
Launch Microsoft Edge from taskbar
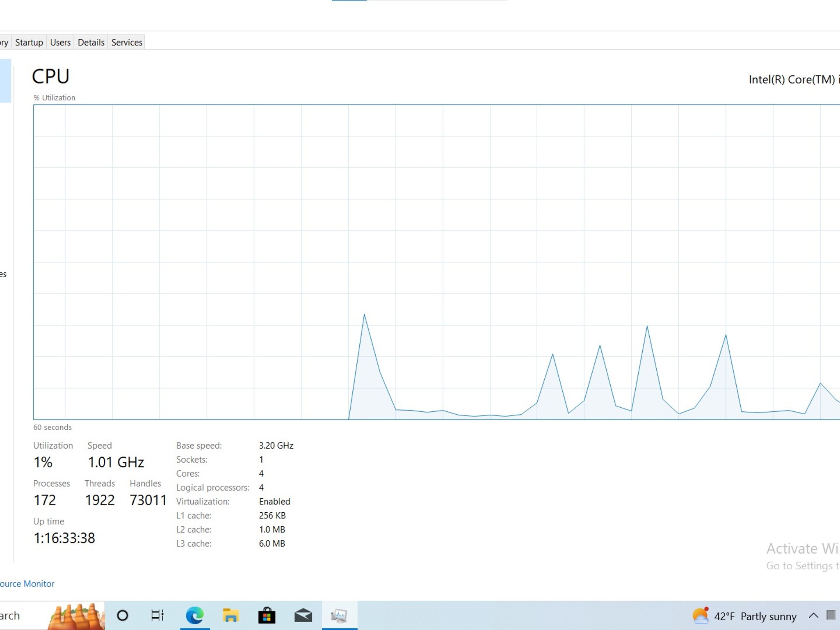tap(195, 615)
